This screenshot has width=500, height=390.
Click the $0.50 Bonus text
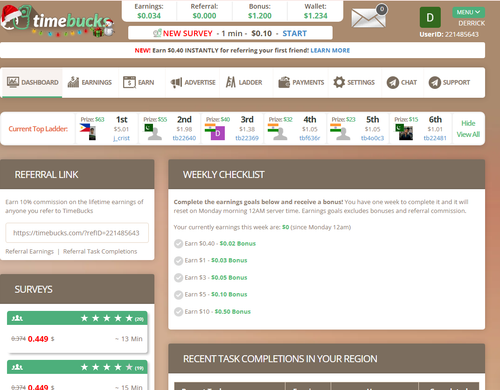coord(233,312)
